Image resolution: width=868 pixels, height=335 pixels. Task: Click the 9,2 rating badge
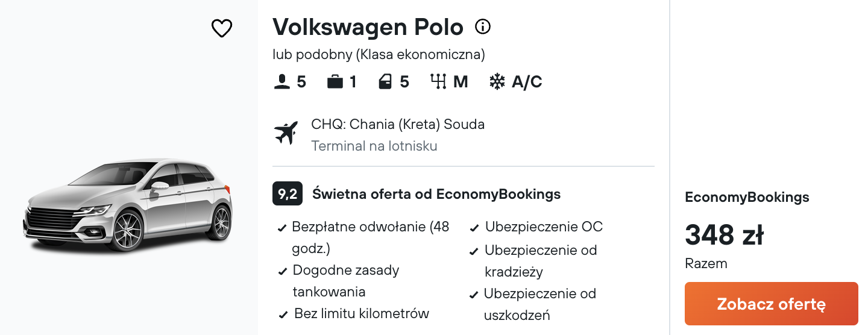tap(288, 194)
